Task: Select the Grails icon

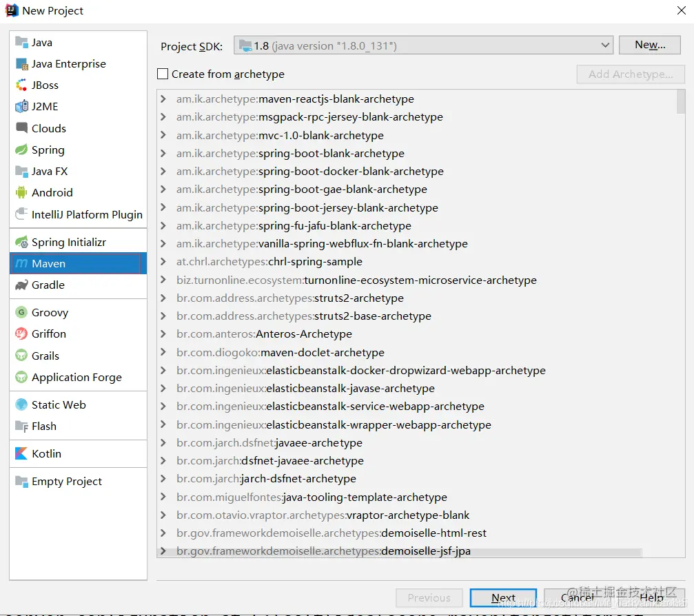Action: pyautogui.click(x=21, y=356)
